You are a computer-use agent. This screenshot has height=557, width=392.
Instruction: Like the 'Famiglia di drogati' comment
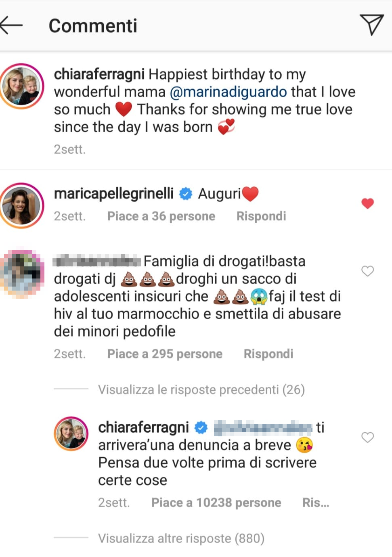click(x=367, y=271)
